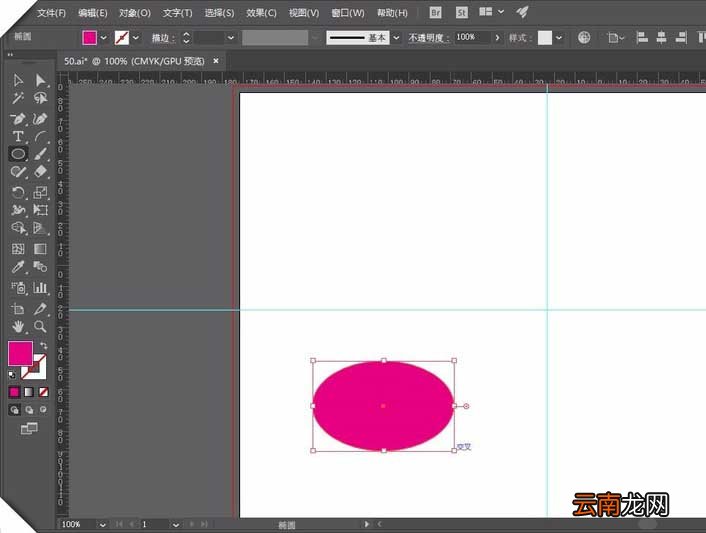Open the 对象(O) menu
Viewport: 706px width, 533px height.
135,13
